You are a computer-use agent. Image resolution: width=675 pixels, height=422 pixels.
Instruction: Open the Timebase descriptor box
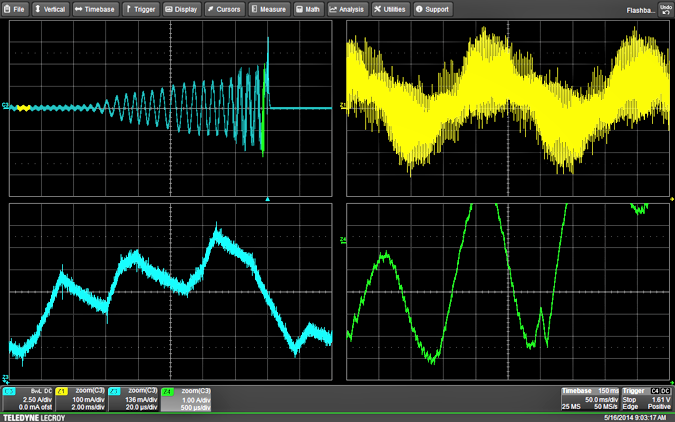click(x=590, y=399)
